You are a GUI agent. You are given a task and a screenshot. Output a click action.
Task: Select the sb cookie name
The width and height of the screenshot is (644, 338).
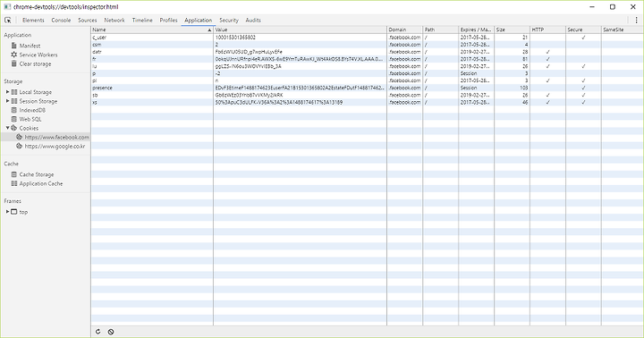pyautogui.click(x=95, y=95)
